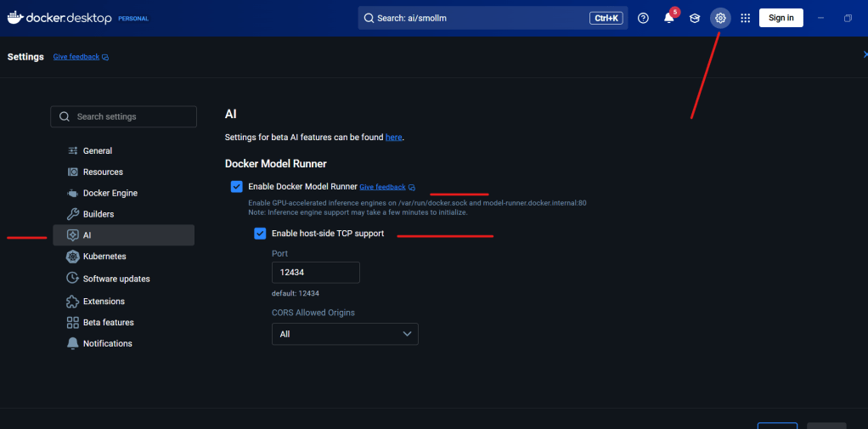Image resolution: width=868 pixels, height=429 pixels.
Task: Click the Ctrl+K shortcut badge
Action: tap(606, 19)
